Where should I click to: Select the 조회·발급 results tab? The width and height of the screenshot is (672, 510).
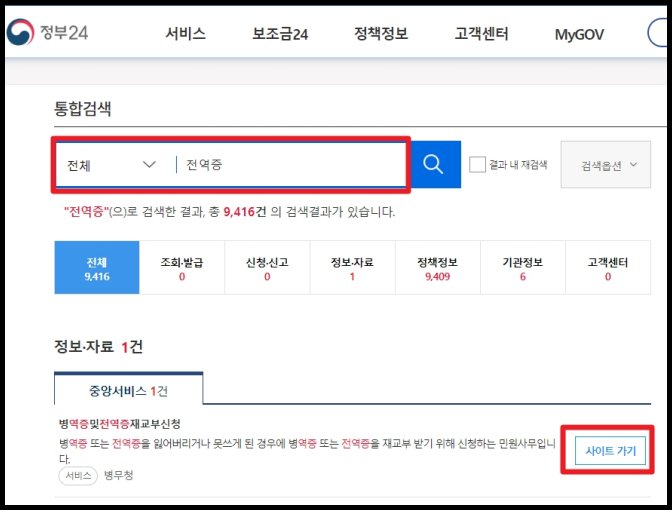pos(182,267)
